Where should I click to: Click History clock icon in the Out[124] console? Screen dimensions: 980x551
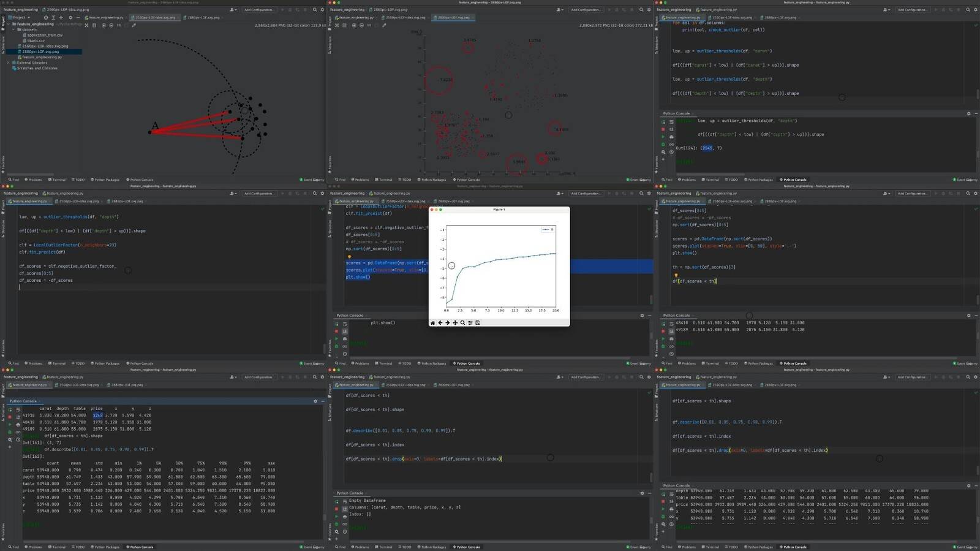pos(671,152)
